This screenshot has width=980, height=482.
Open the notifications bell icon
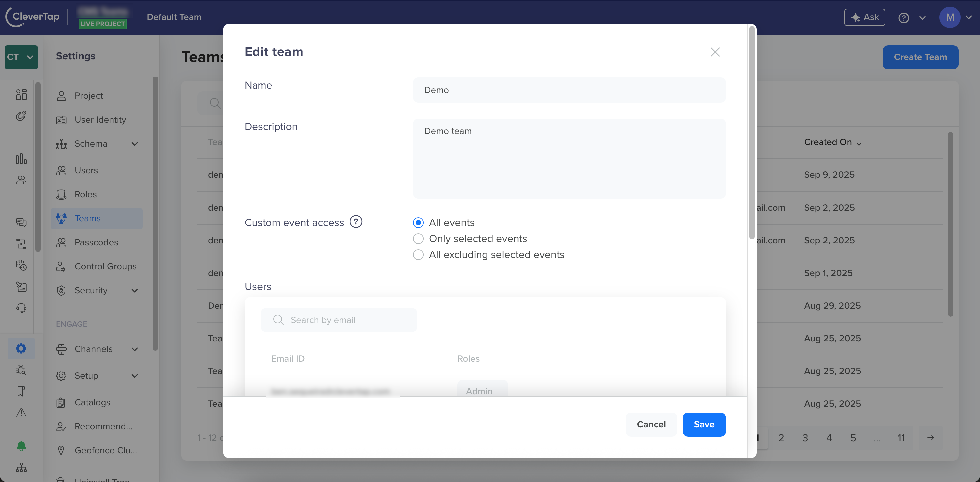click(x=21, y=446)
